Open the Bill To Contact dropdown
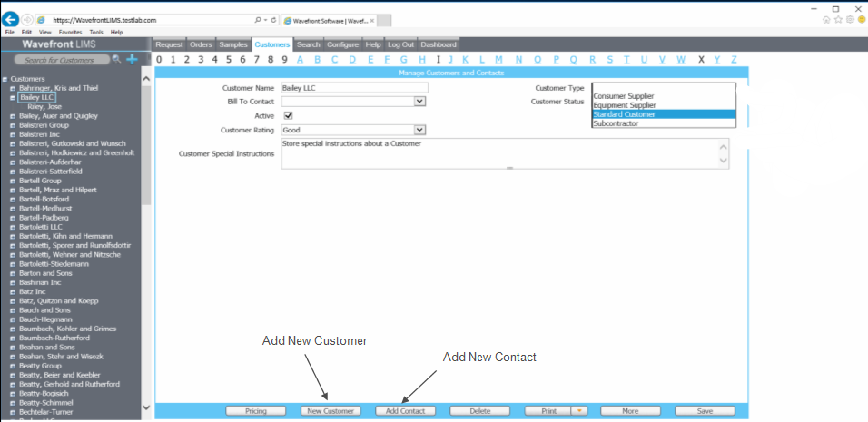This screenshot has width=868, height=422. 420,102
